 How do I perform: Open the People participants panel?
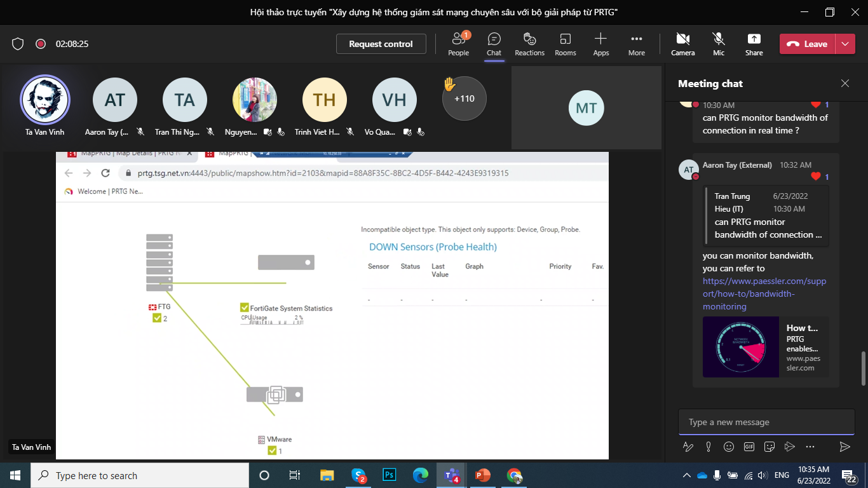coord(458,44)
